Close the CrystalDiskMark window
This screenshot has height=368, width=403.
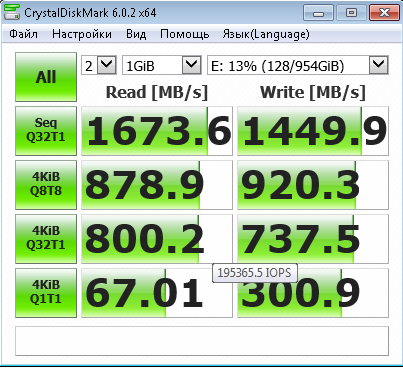point(384,13)
